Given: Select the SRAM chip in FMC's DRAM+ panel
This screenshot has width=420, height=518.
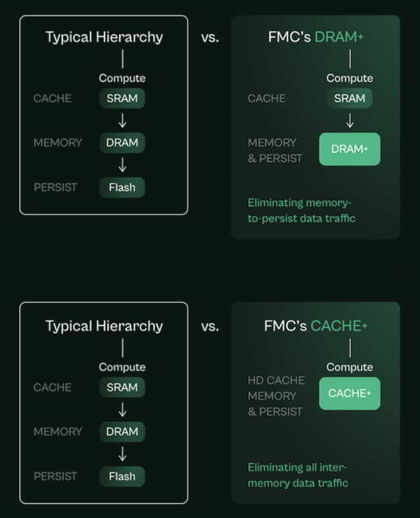Looking at the screenshot, I should click(x=350, y=98).
